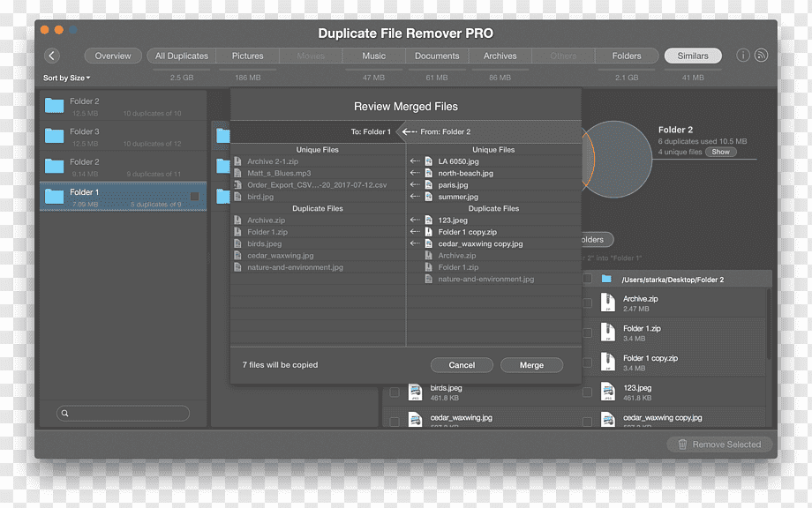Check the Archive.zip 2.47 MB checkbox

point(587,303)
